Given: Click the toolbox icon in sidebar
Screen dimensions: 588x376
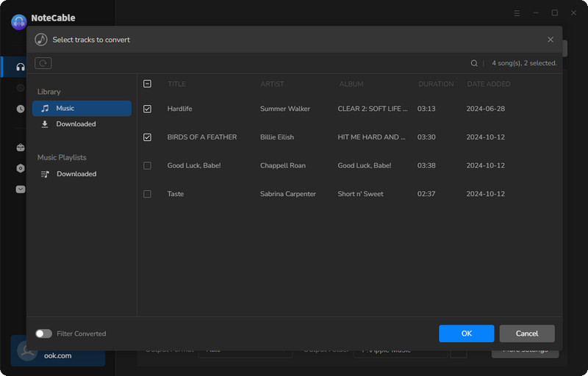Looking at the screenshot, I should coord(21,147).
